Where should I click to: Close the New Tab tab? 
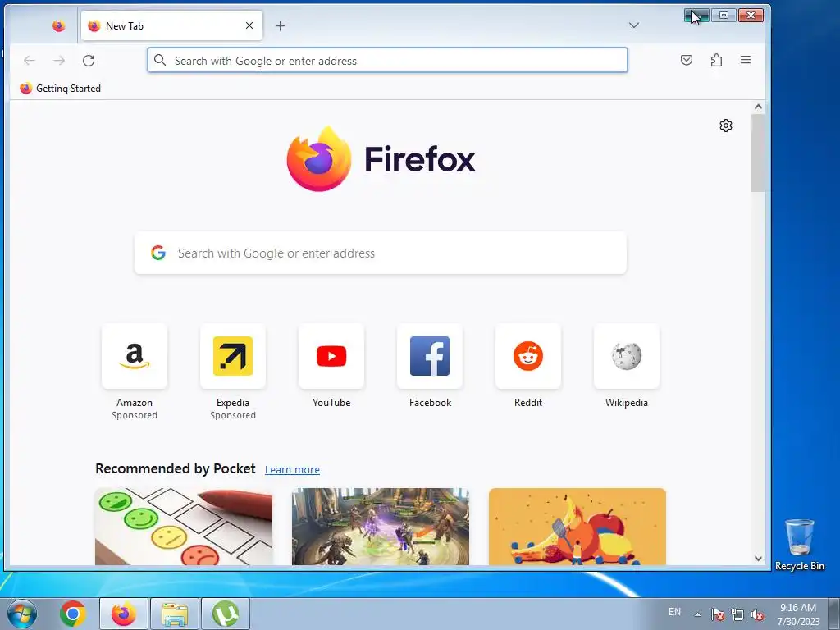(249, 25)
